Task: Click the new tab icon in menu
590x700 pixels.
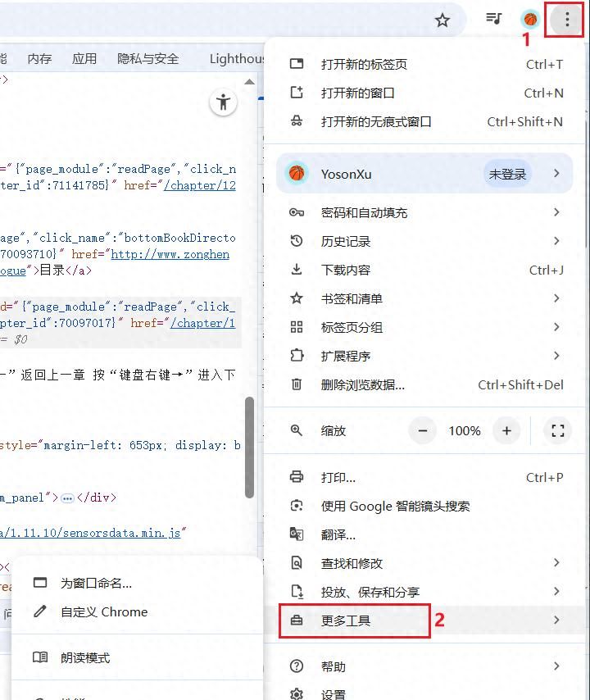Action: coord(297,64)
